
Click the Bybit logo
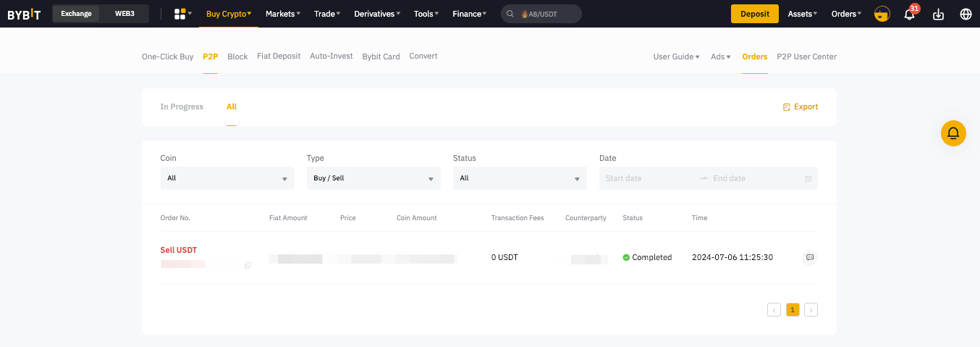click(x=24, y=14)
